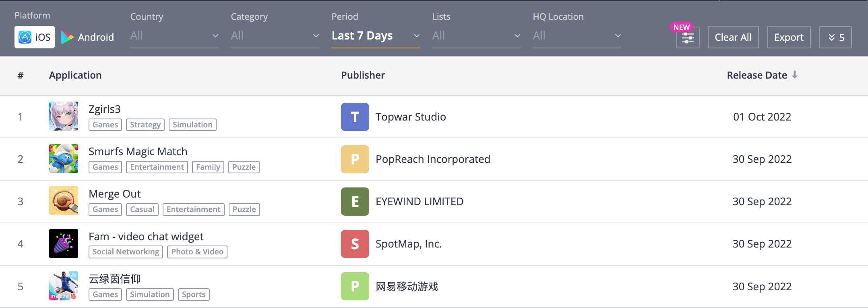Open the Zgirls3 application link
Image resolution: width=868 pixels, height=308 pixels.
(x=105, y=109)
